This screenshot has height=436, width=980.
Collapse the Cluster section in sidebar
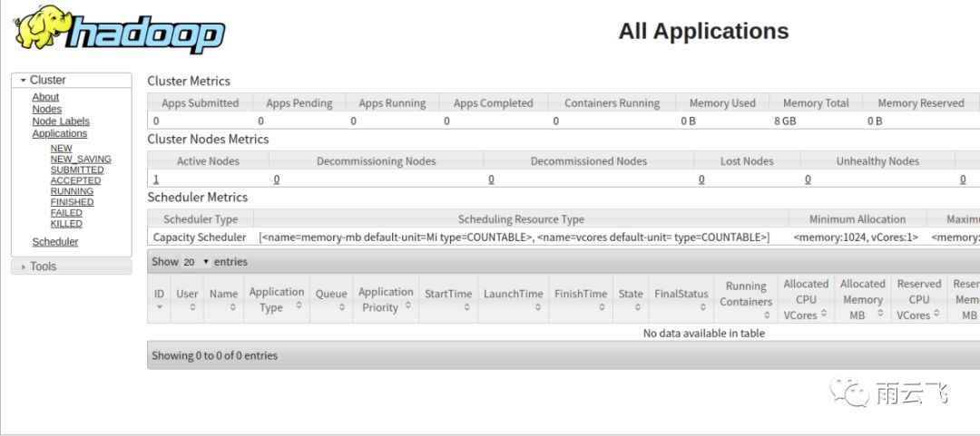click(x=72, y=80)
